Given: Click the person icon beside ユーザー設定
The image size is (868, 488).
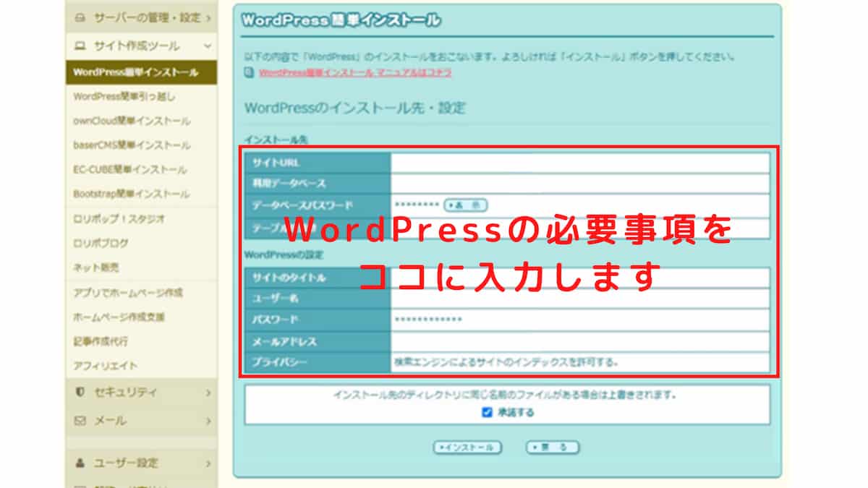Looking at the screenshot, I should [80, 463].
